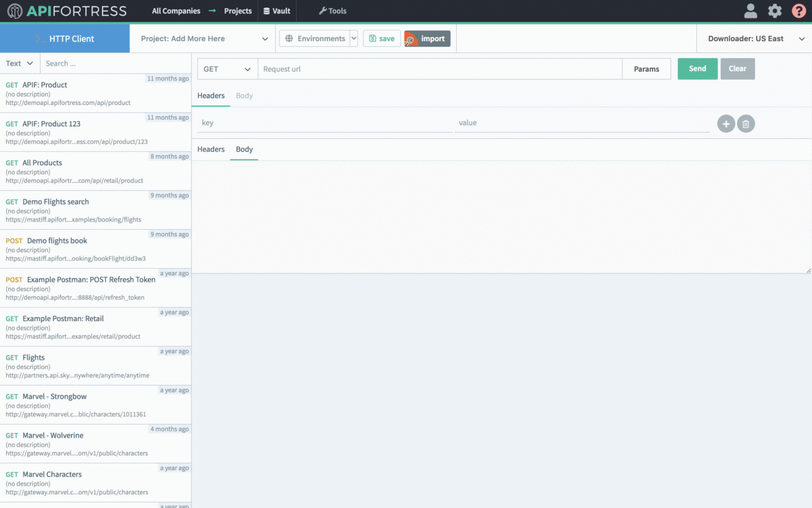Open the Downloader US East dropdown
This screenshot has height=508, width=812.
click(754, 39)
